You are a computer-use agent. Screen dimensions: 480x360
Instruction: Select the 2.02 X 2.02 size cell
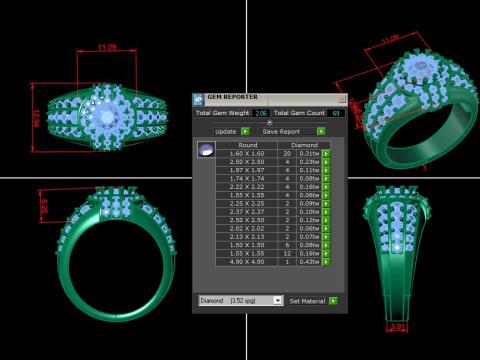247,229
